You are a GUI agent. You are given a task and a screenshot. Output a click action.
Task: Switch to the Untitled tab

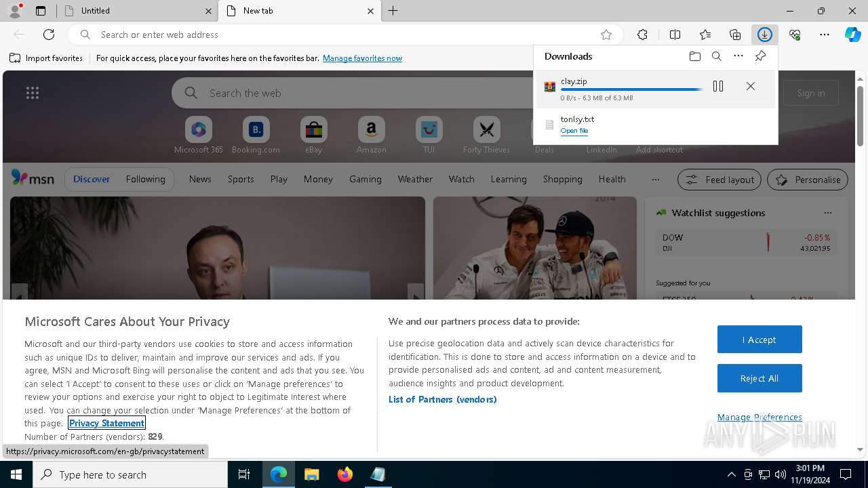click(x=136, y=11)
